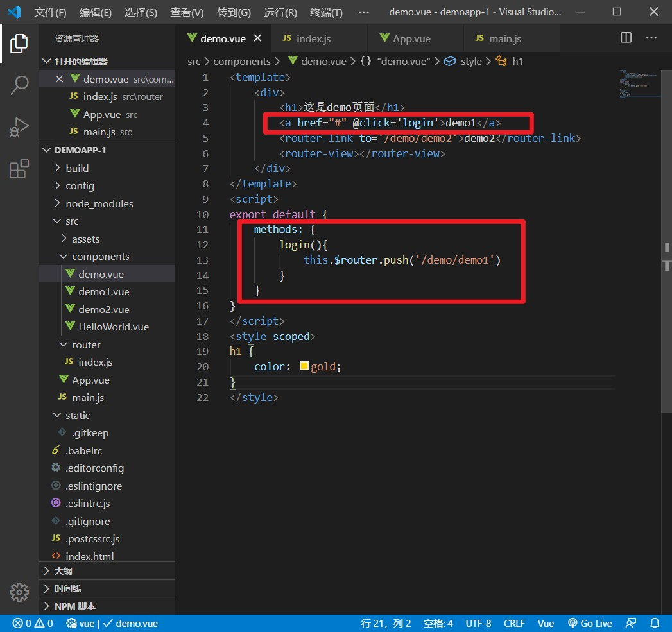Click the feedback icon in status bar
The width and height of the screenshot is (672, 632).
tap(630, 623)
